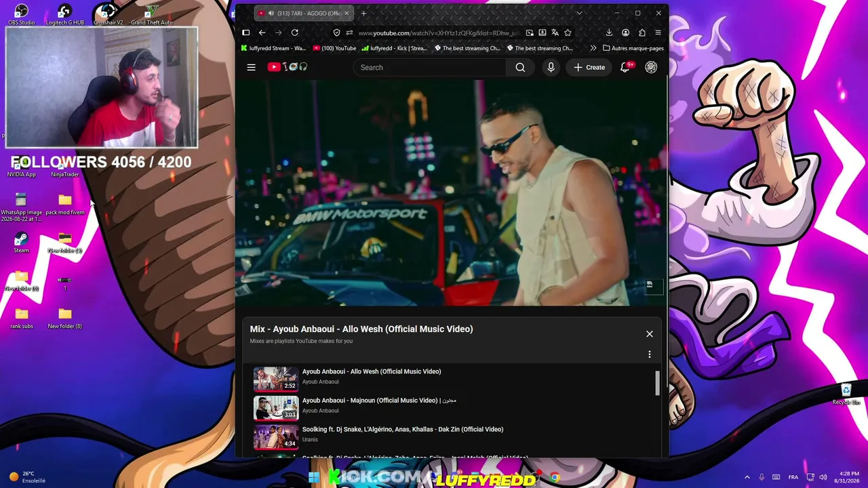This screenshot has height=488, width=868.
Task: Select the rank subs desktop folder
Action: [22, 319]
